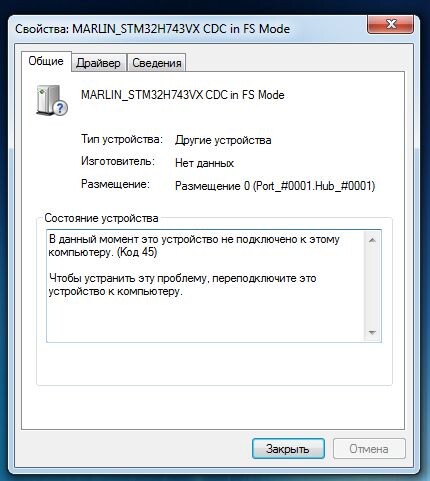Viewport: 430px width, 481px height.
Task: Click the Состояние устройства group label
Action: tap(101, 218)
